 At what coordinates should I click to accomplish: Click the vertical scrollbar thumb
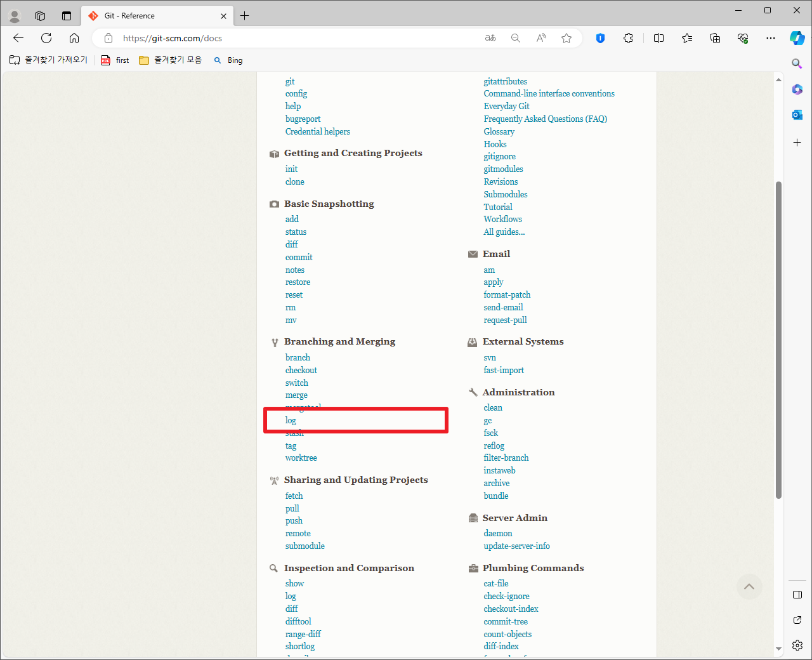point(778,340)
